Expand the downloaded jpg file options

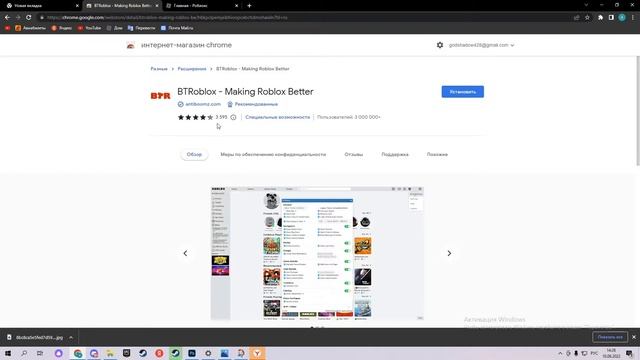[71, 338]
